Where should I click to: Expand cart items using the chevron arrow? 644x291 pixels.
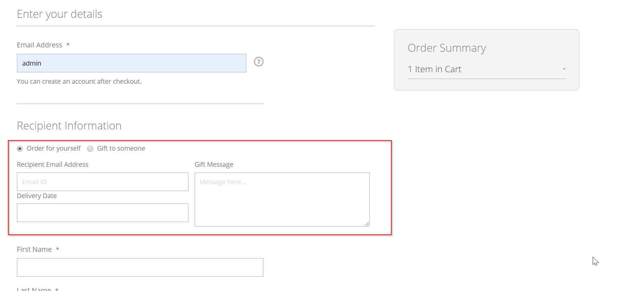[564, 69]
